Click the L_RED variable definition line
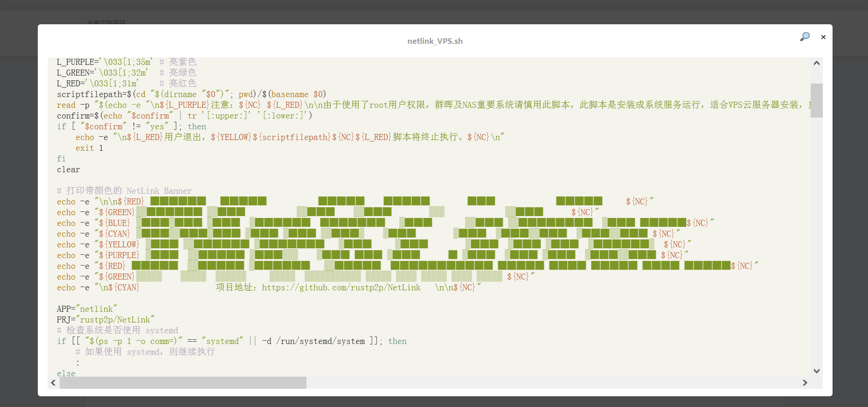 click(x=126, y=84)
